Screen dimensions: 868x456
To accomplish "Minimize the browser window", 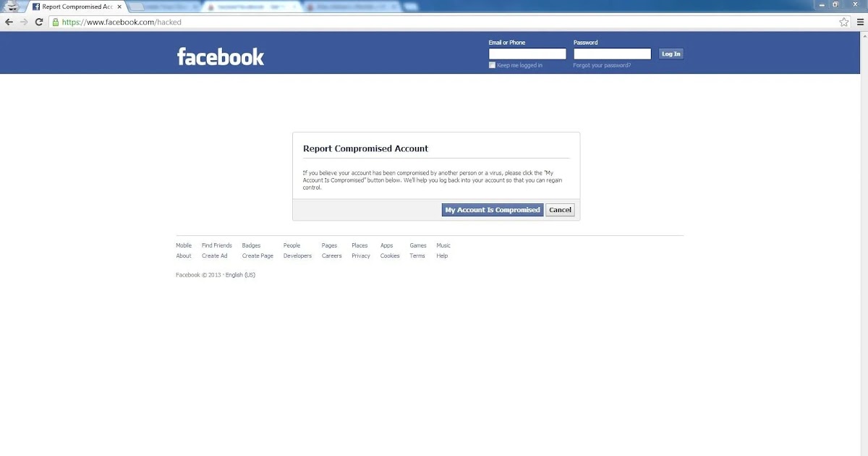I will (x=821, y=4).
